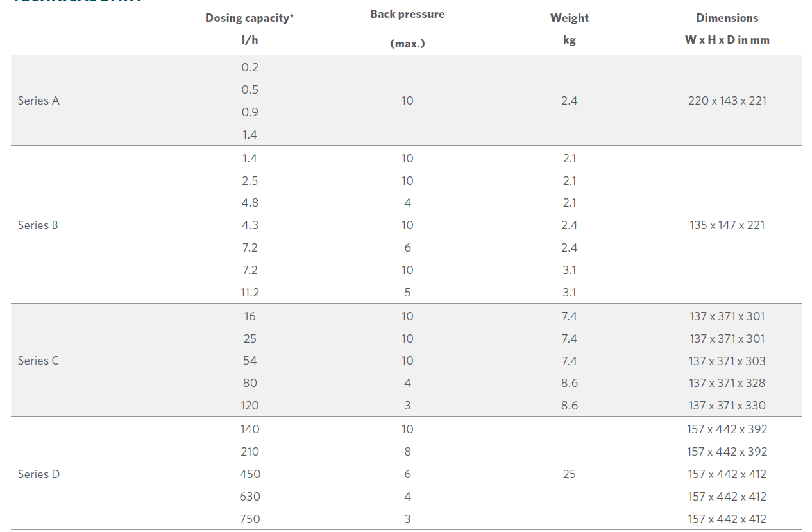The width and height of the screenshot is (812, 532).
Task: Click the Series D row label
Action: [x=38, y=474]
